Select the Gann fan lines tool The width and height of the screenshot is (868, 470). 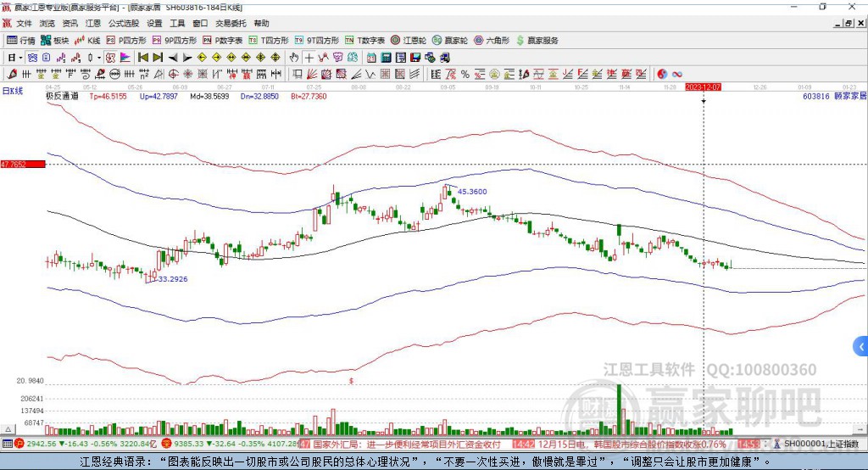[x=312, y=74]
